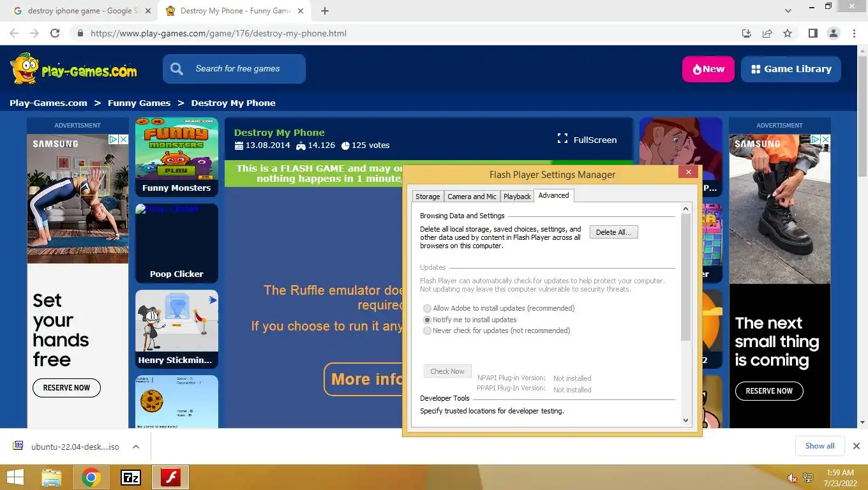Click the install app icon in address bar
The height and width of the screenshot is (490, 868).
[746, 33]
